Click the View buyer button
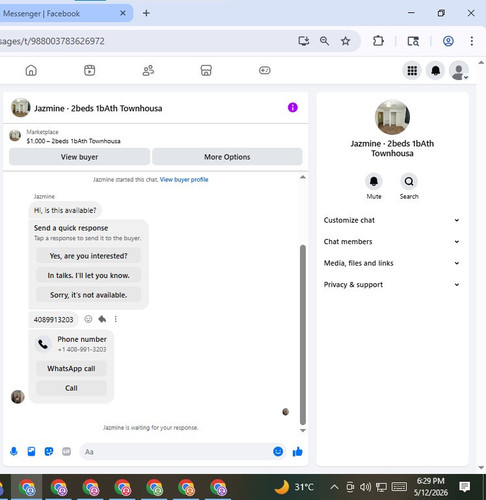This screenshot has width=486, height=500. [x=79, y=157]
